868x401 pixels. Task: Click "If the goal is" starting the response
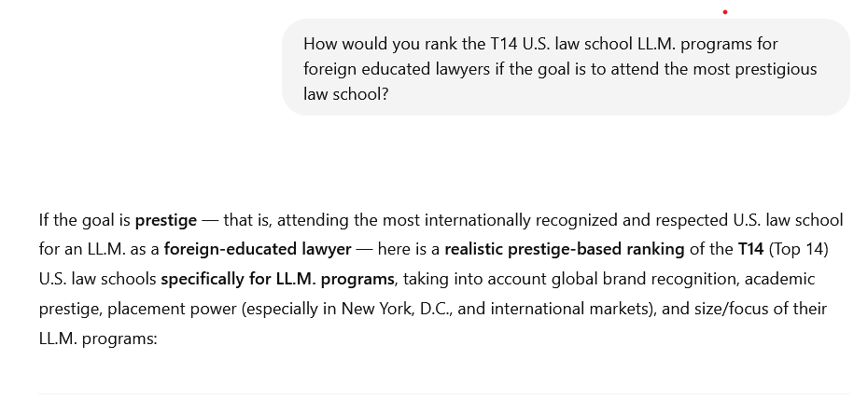click(84, 220)
